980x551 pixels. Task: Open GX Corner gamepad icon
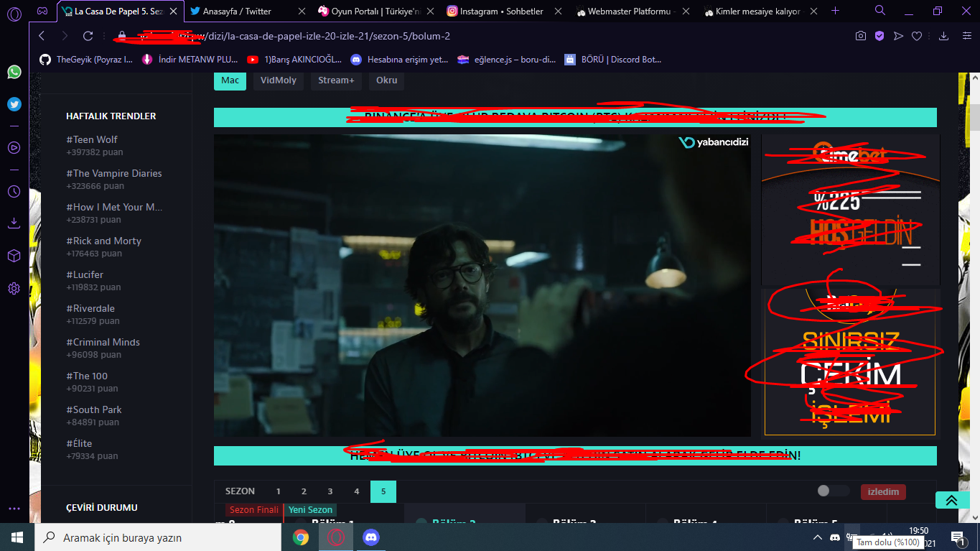[x=43, y=11]
